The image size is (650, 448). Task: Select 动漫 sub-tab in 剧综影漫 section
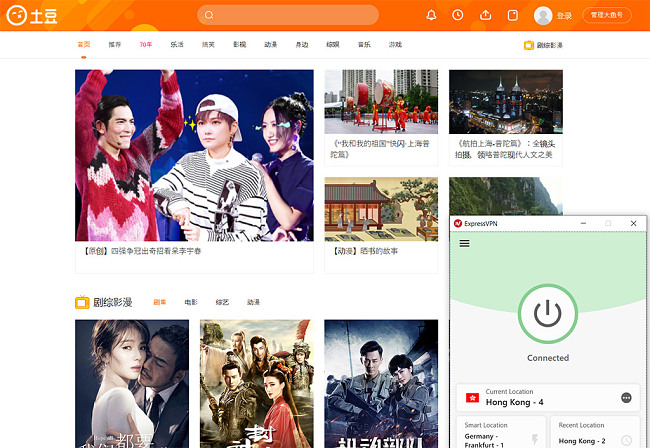(x=253, y=302)
